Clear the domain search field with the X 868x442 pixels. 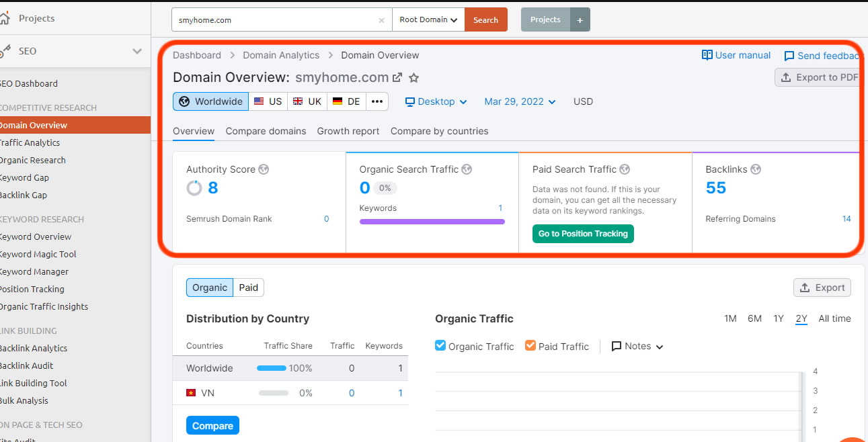(x=381, y=20)
